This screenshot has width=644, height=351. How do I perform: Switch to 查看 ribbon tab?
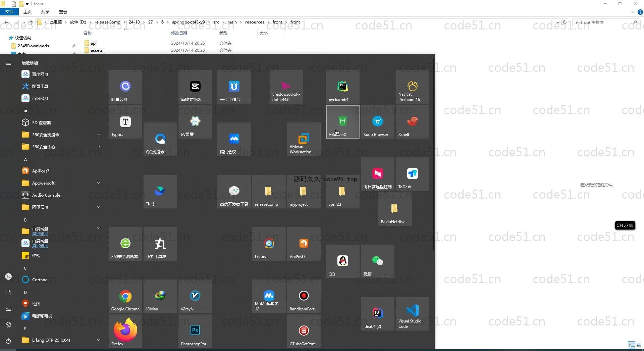63,12
